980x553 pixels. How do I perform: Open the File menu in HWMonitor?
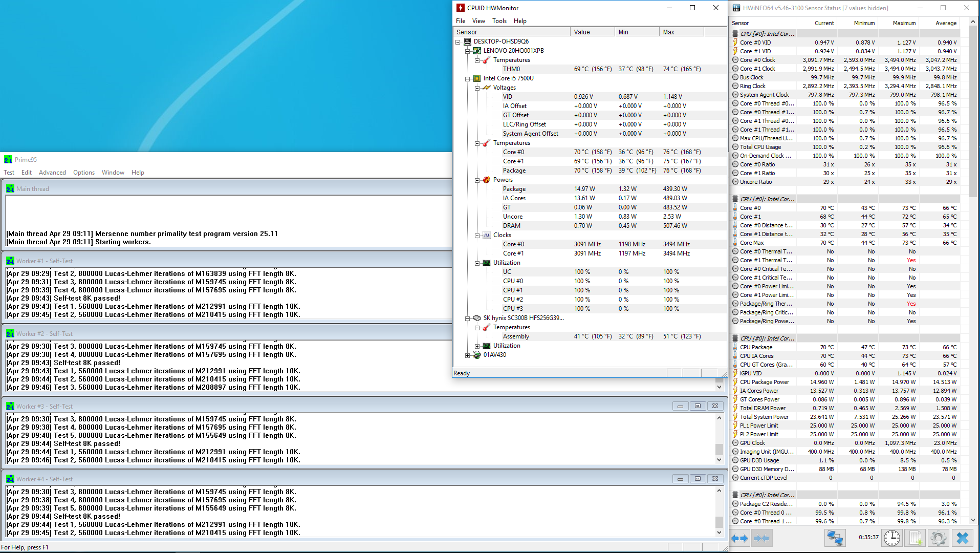point(461,21)
